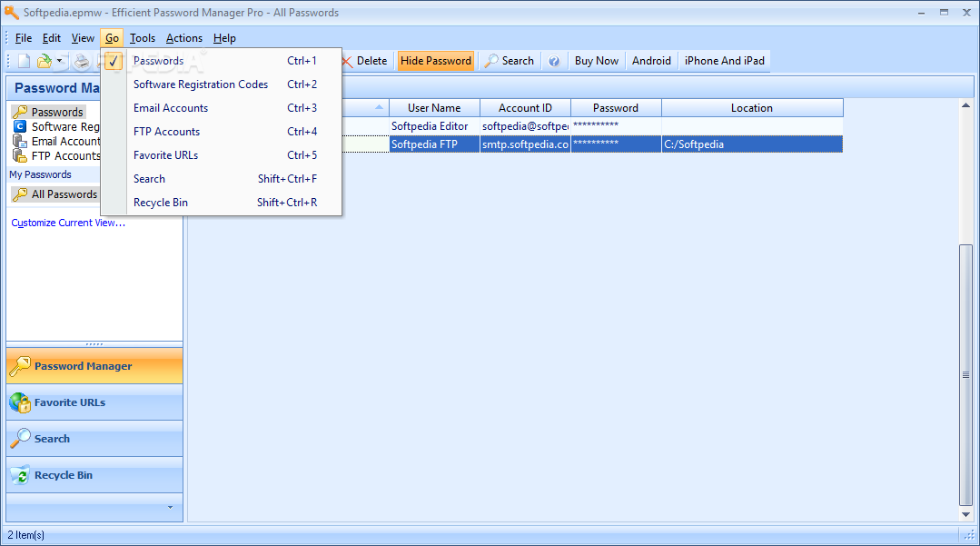This screenshot has width=980, height=546.
Task: Open the Help menu
Action: [224, 38]
